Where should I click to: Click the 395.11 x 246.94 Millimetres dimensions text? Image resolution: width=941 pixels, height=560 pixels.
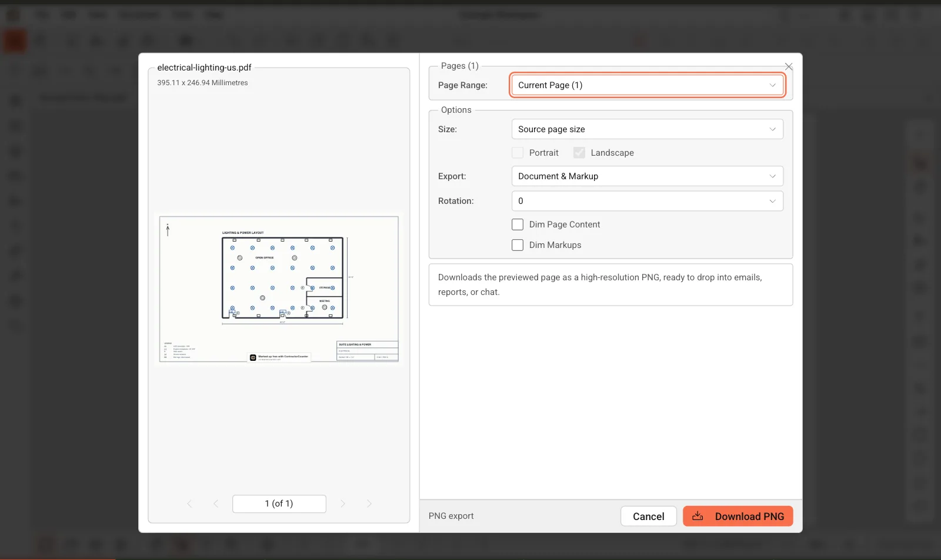[202, 83]
